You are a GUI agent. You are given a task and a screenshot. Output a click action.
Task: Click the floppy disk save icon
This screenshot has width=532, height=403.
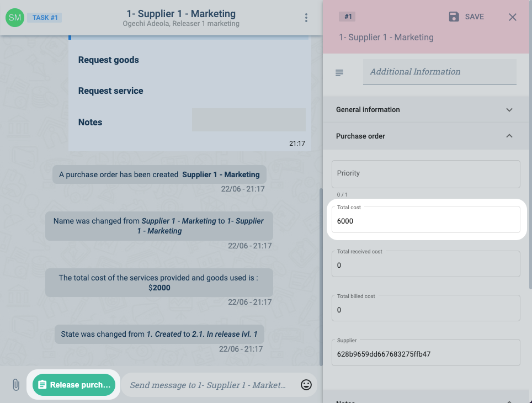[454, 17]
